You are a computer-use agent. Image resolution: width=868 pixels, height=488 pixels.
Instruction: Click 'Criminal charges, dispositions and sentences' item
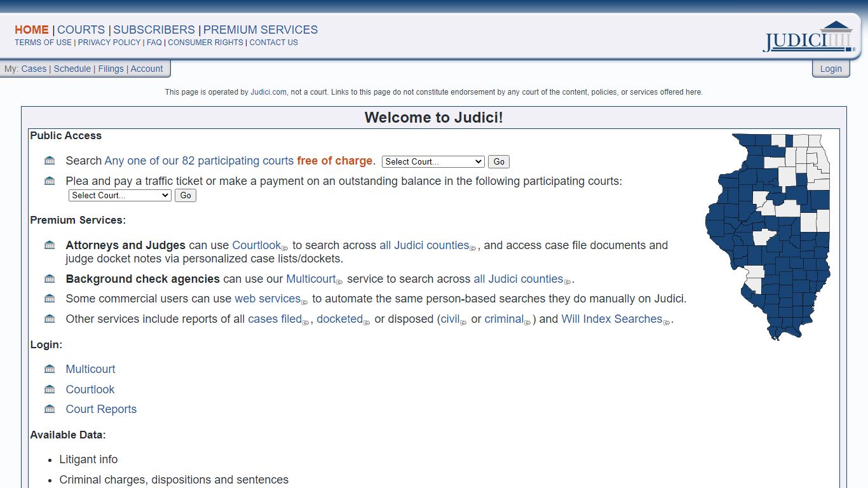[174, 480]
